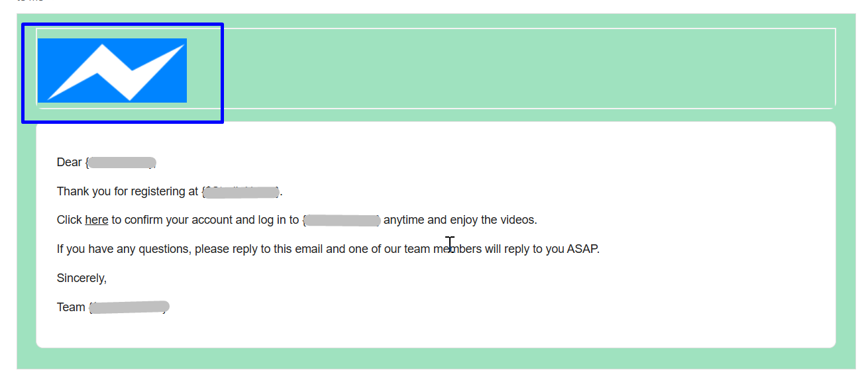Select the redacted team name in signature
Image resolution: width=868 pixels, height=384 pixels.
tap(130, 307)
